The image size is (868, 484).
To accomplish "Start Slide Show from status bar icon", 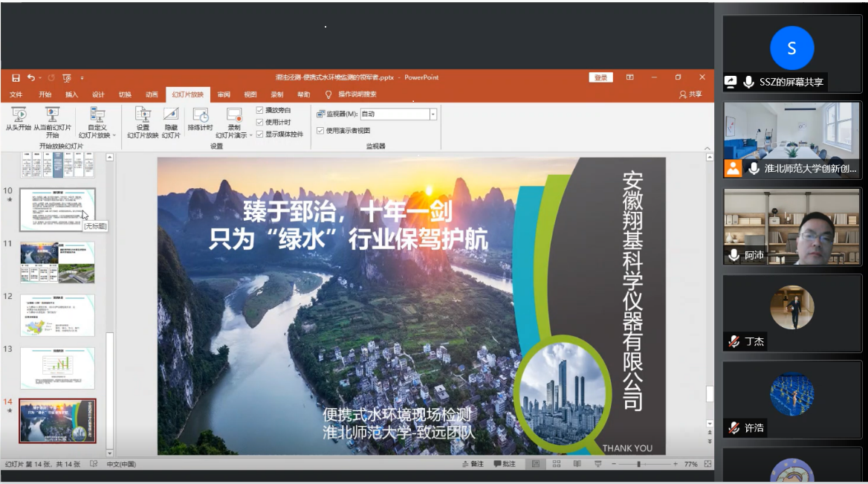I will click(597, 464).
